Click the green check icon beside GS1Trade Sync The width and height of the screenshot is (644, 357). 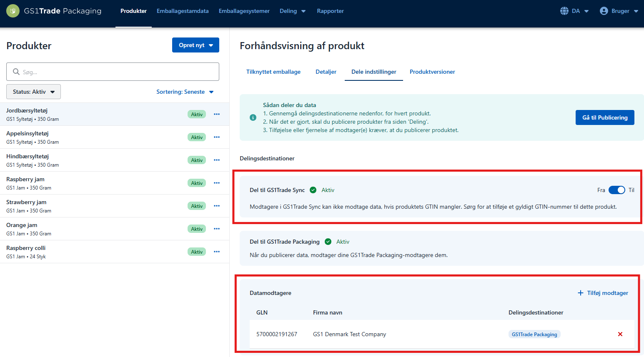point(313,190)
